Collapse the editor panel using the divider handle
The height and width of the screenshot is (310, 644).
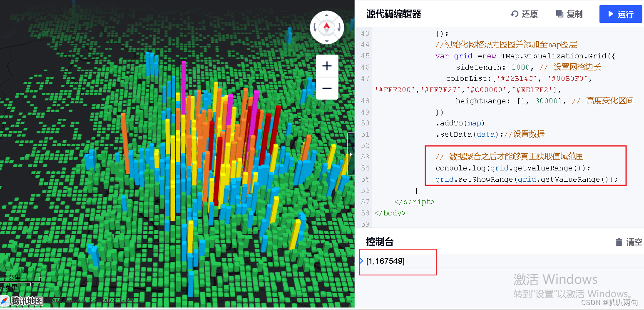[351, 154]
